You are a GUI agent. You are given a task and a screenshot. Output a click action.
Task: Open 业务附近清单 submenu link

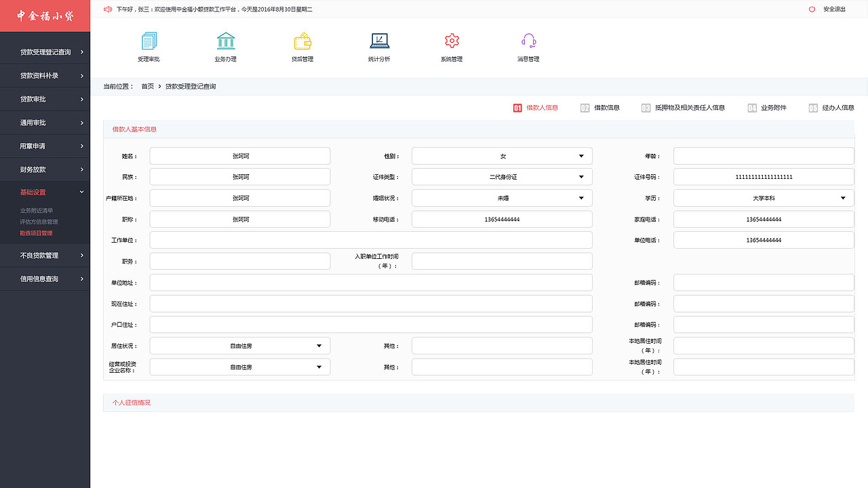pyautogui.click(x=37, y=211)
